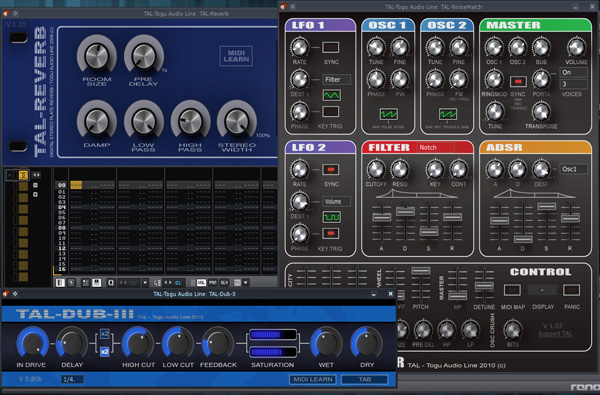The height and width of the screenshot is (395, 600).
Task: Select pattern row 16 number
Action: click(x=62, y=269)
